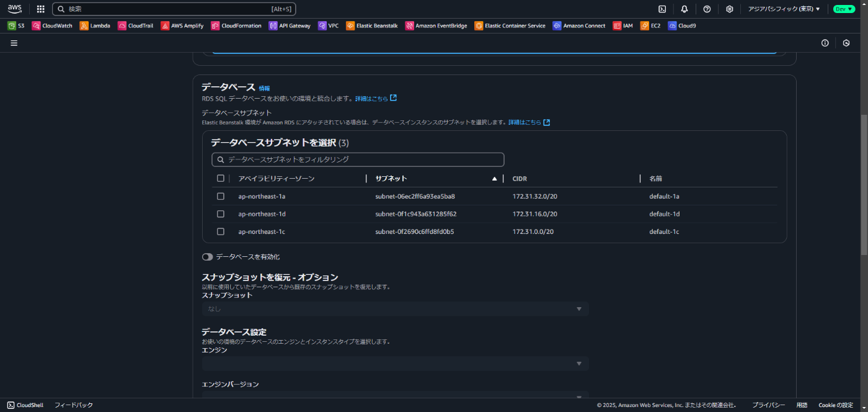Sort by アベイラビリティーゾーン column header
This screenshot has width=868, height=412.
277,178
